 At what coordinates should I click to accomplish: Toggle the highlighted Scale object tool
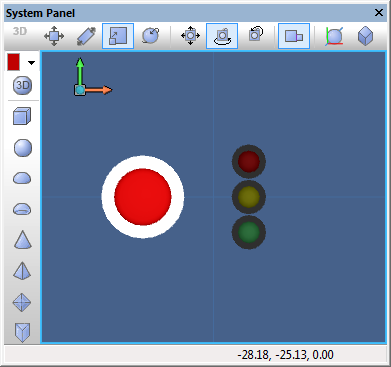(x=118, y=36)
